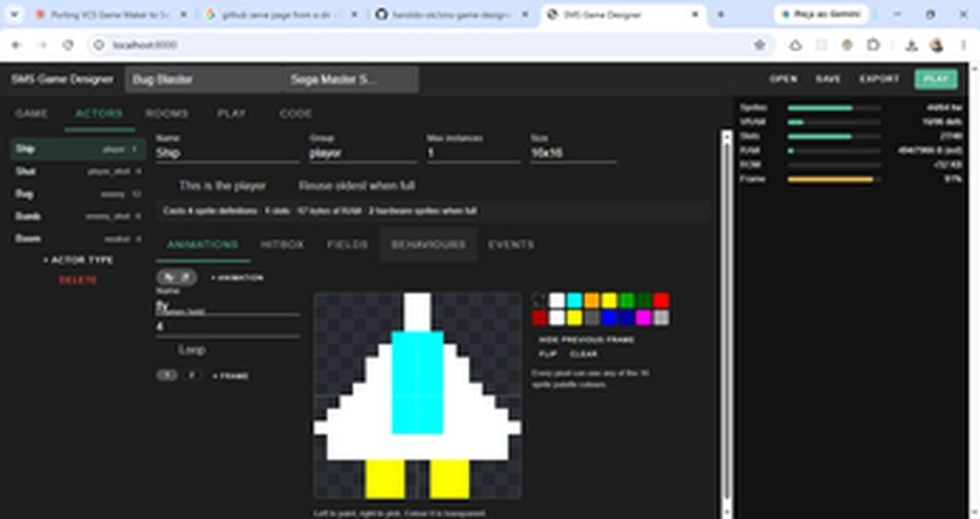The height and width of the screenshot is (519, 980).
Task: Open the BEHAVIOURS sub-tab
Action: 429,245
